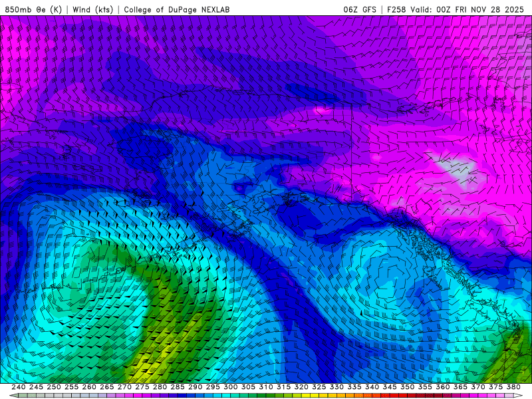
Task: Click the 380 value on the color scale
Action: (513, 387)
